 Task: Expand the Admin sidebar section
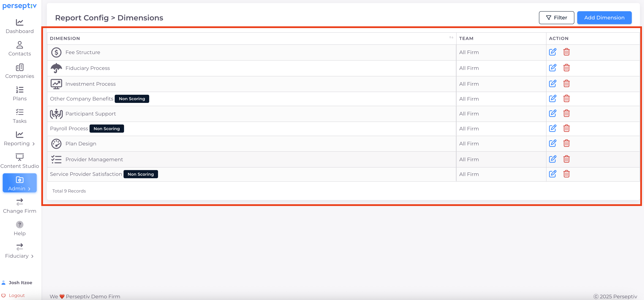(20, 183)
